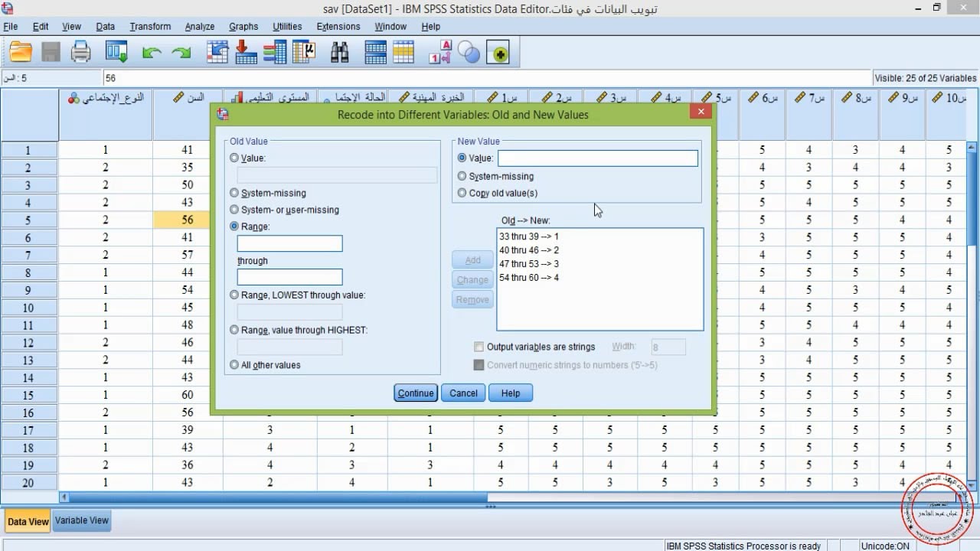This screenshot has height=551, width=980.
Task: Click the yellow Select Cases grid icon
Action: point(403,52)
